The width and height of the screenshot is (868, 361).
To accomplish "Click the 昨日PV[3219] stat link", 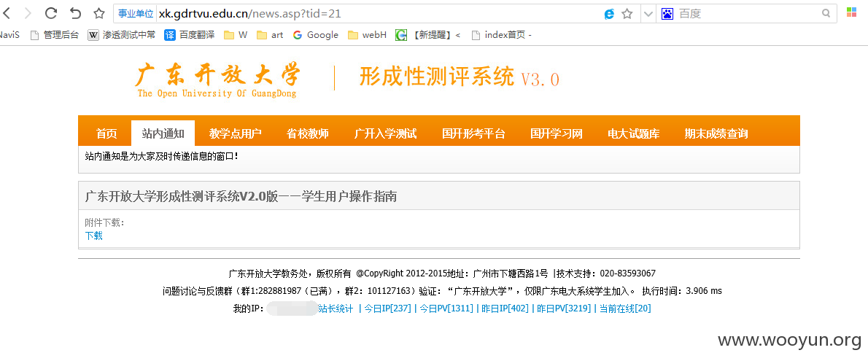I will [564, 308].
